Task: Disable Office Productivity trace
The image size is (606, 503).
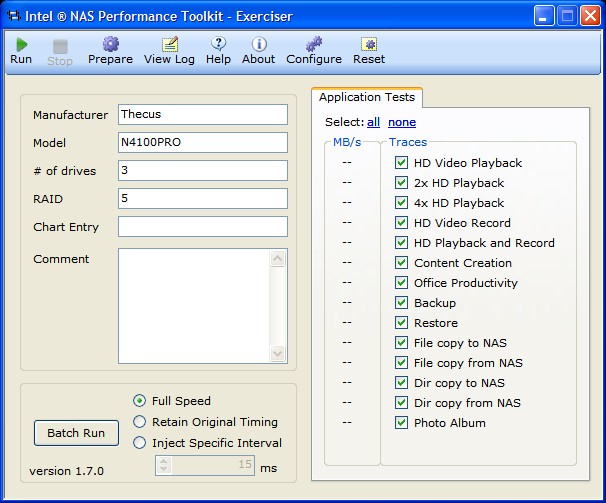Action: pos(401,283)
